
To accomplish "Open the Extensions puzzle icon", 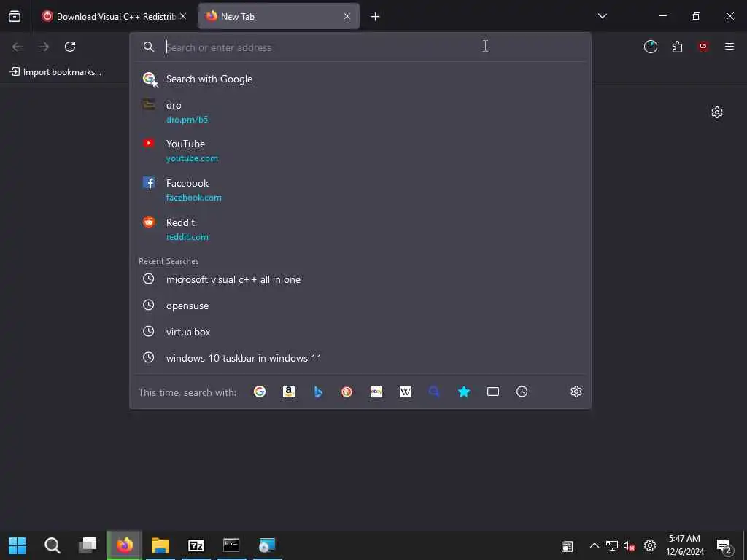I will (x=677, y=47).
